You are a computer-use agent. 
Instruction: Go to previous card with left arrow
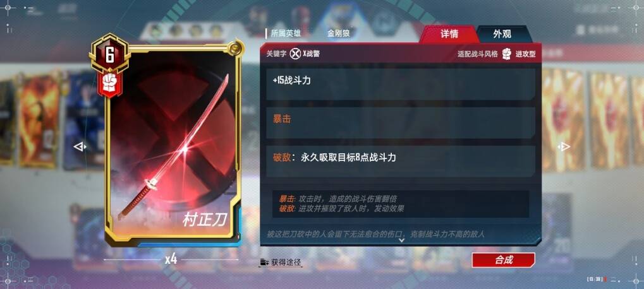tap(80, 147)
